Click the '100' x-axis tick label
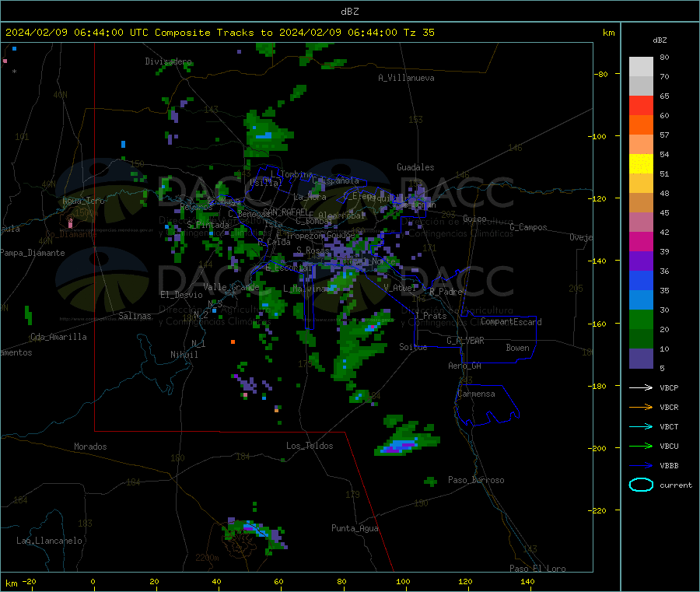The image size is (700, 592). [x=403, y=581]
